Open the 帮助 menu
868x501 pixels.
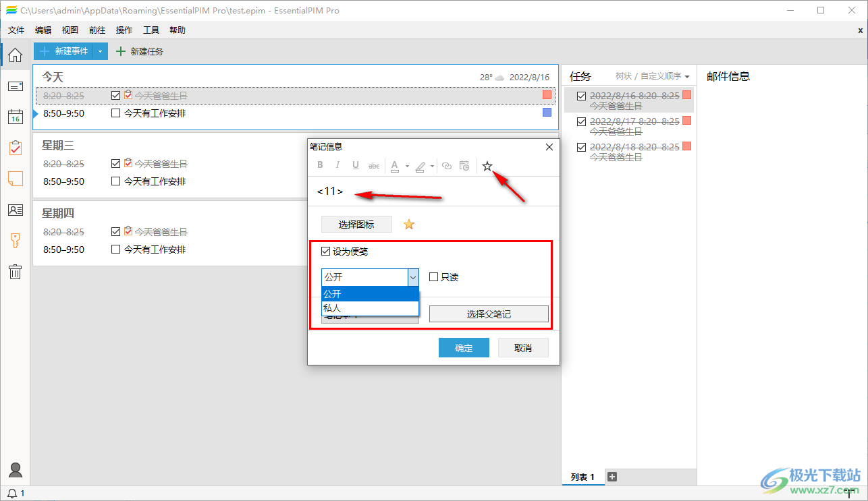(x=178, y=30)
